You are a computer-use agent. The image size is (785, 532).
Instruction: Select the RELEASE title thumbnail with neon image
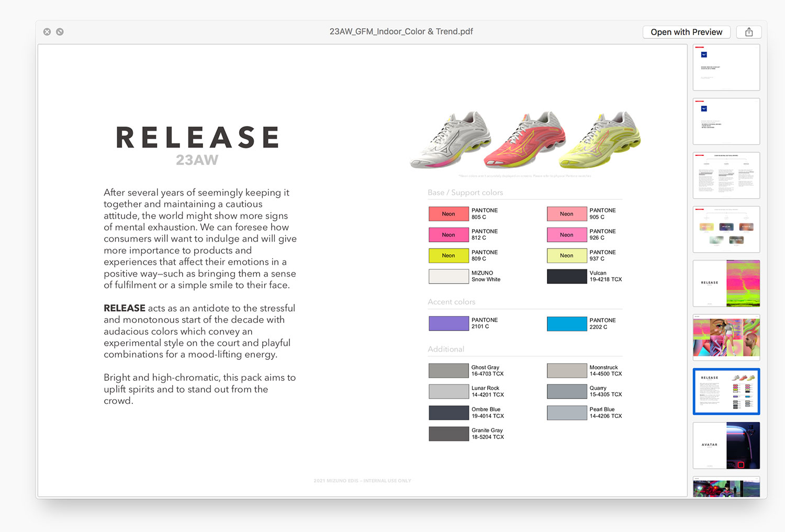pyautogui.click(x=726, y=284)
